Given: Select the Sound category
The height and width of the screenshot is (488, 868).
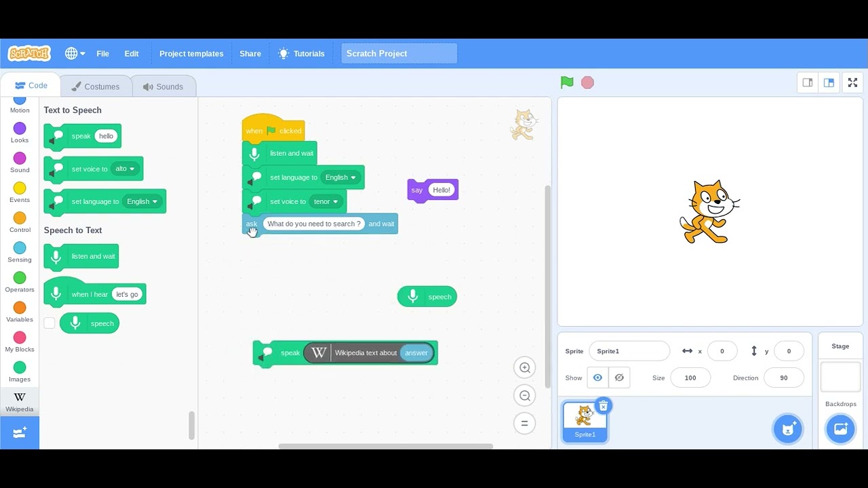Looking at the screenshot, I should tap(20, 163).
